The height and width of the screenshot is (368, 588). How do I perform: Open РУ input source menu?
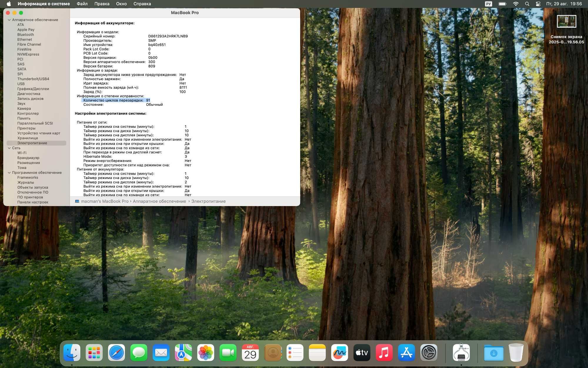(x=488, y=4)
